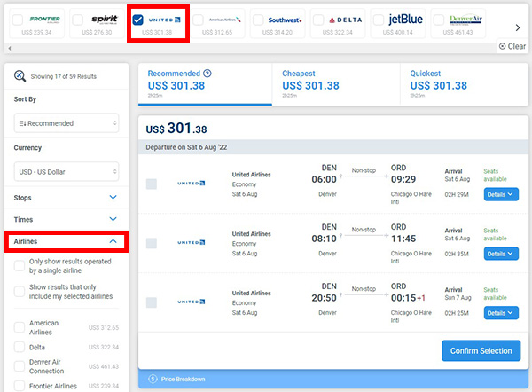Open the USD - US Dollar currency dropdown
The image size is (532, 392).
coord(66,171)
